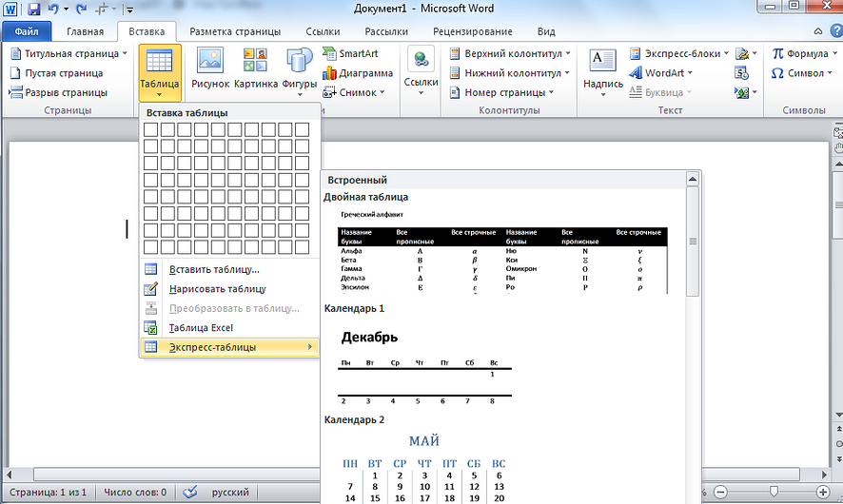Screen dimensions: 843x504
Task: Choose Вставить таблицу... menu item
Action: click(214, 269)
